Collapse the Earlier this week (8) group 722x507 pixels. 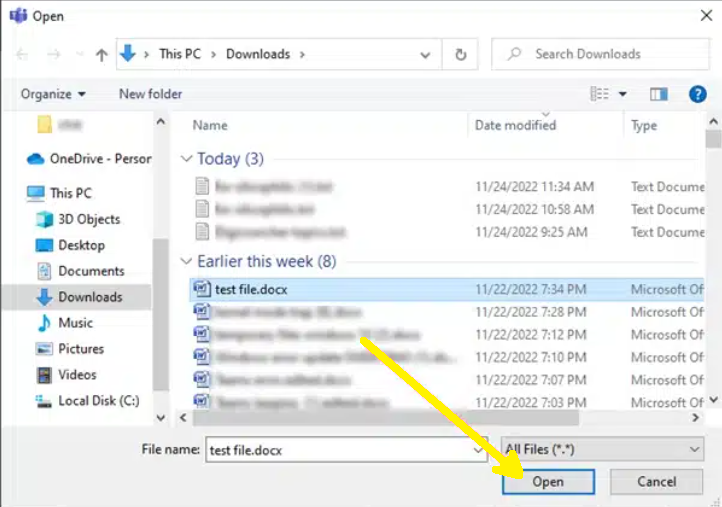(x=186, y=262)
